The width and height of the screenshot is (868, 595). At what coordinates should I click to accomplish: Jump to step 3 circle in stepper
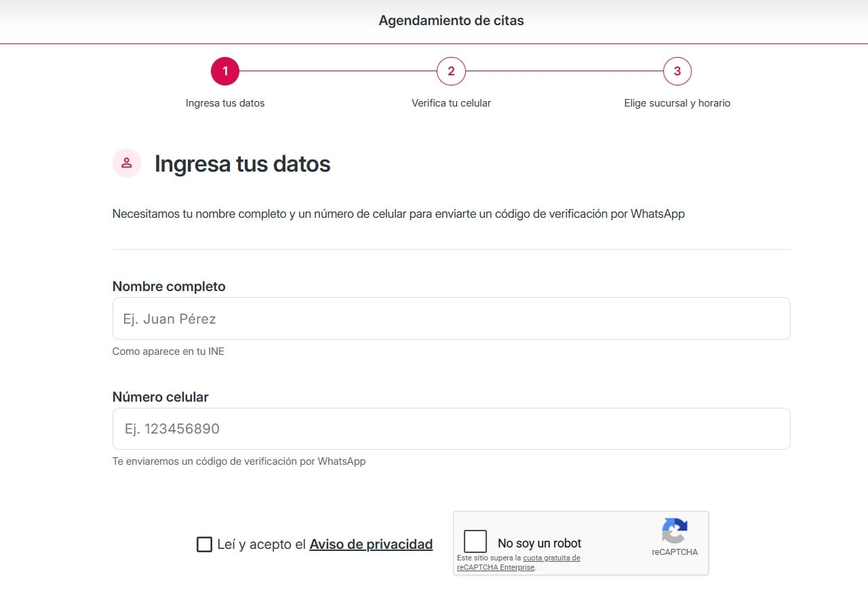[677, 71]
